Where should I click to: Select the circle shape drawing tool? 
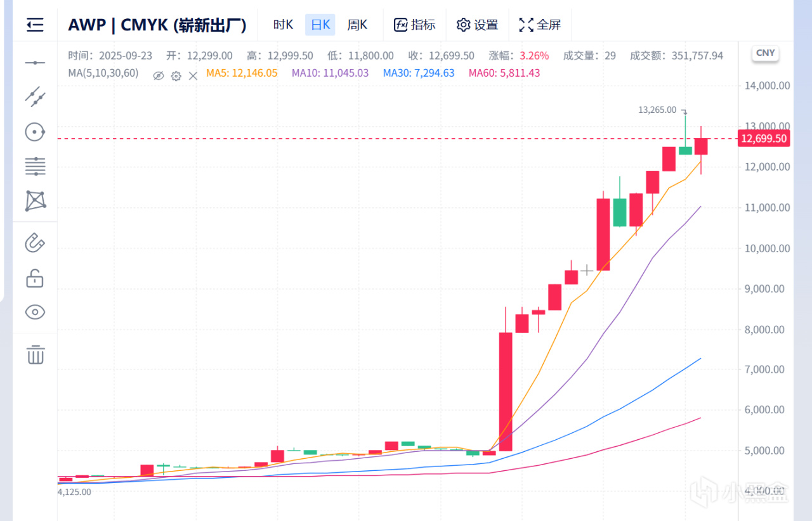[x=35, y=132]
